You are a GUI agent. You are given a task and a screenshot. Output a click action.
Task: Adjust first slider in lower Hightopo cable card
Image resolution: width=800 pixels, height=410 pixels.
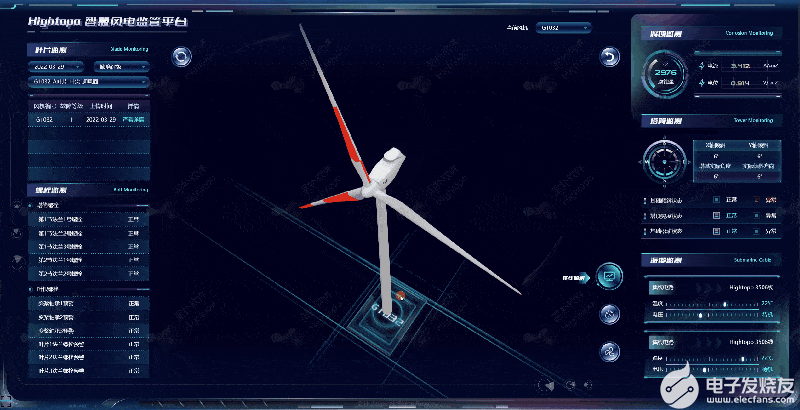tap(712, 359)
